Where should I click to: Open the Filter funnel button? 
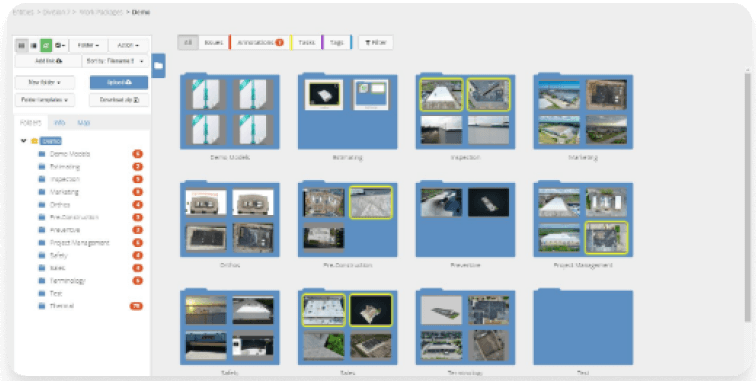(376, 42)
